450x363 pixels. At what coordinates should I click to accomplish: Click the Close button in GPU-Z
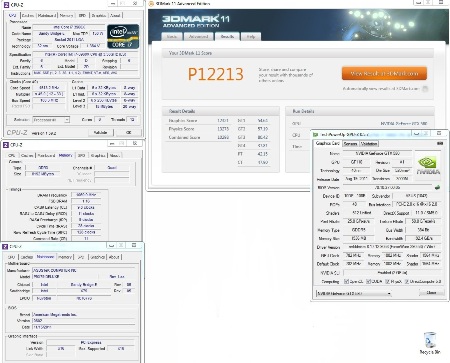coord(431,293)
